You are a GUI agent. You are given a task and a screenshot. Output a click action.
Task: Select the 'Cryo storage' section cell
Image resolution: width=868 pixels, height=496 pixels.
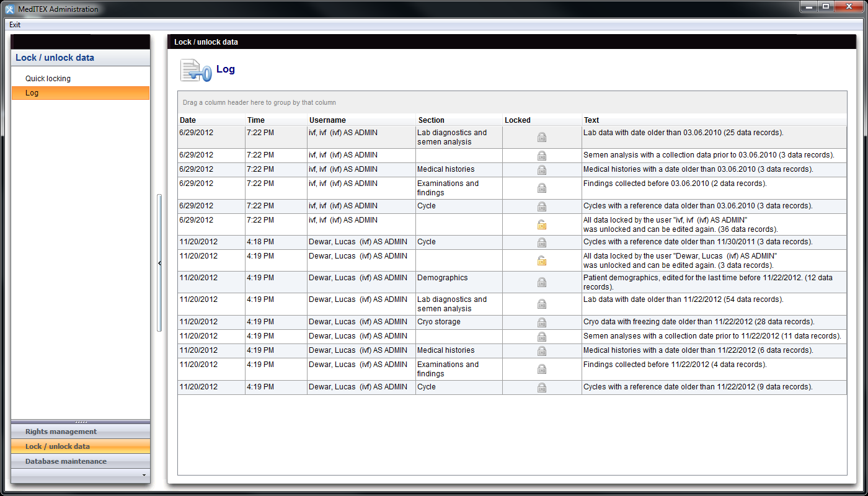(459, 322)
